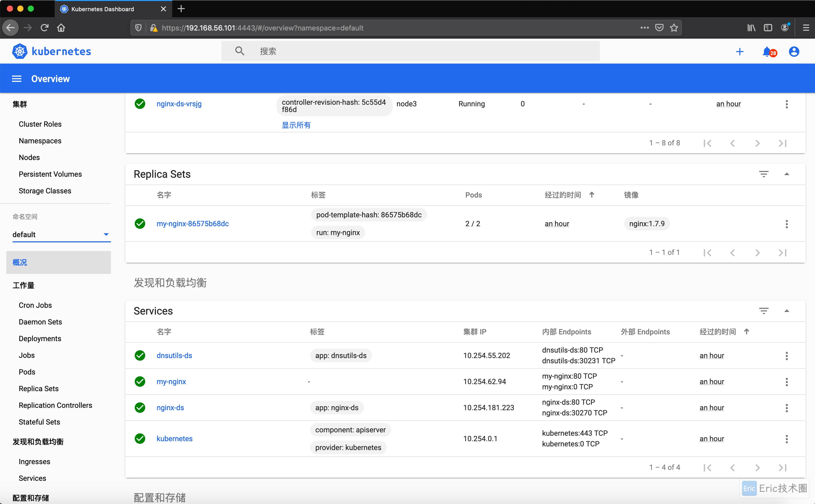Open the hamburger navigation menu next to Overview
815x504 pixels.
point(17,79)
